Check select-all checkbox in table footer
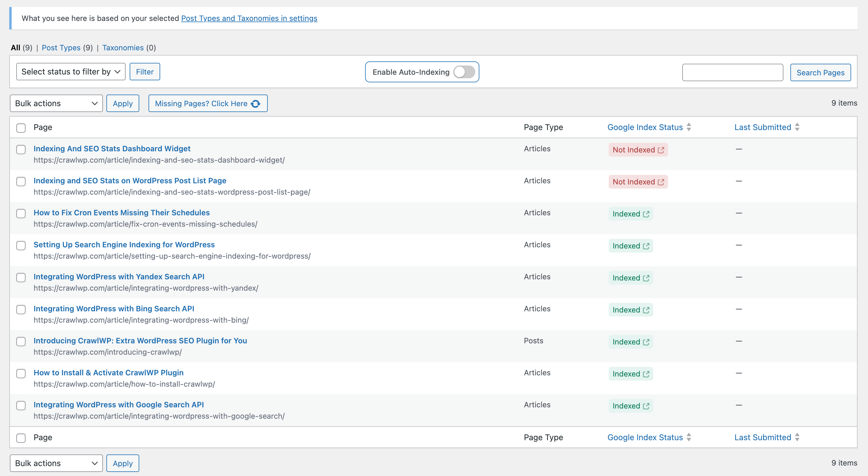Viewport: 868px width, 476px height. [x=21, y=438]
